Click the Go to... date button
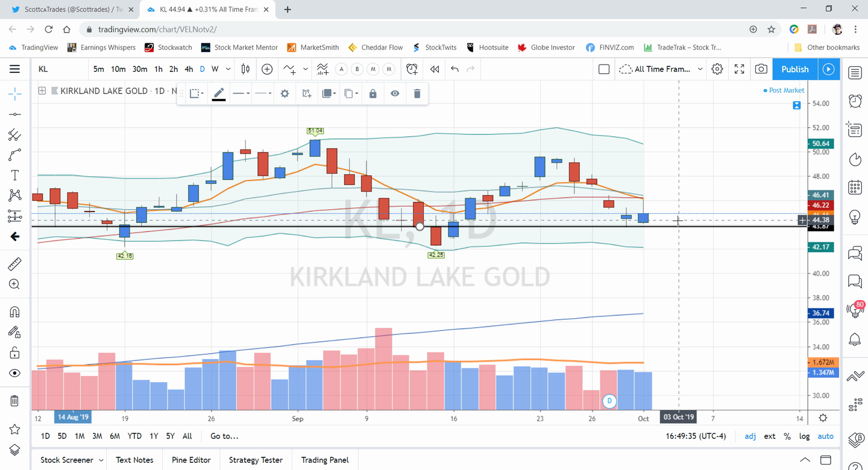 click(x=224, y=436)
